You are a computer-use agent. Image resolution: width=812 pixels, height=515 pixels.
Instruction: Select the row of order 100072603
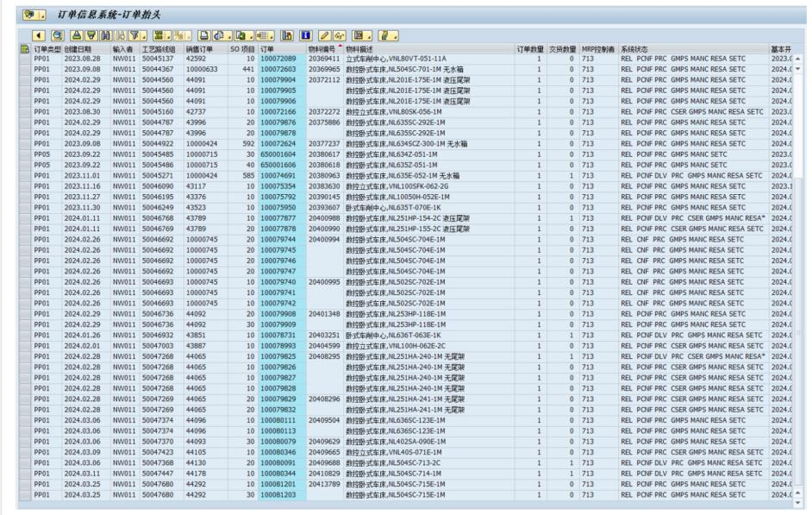click(x=24, y=66)
